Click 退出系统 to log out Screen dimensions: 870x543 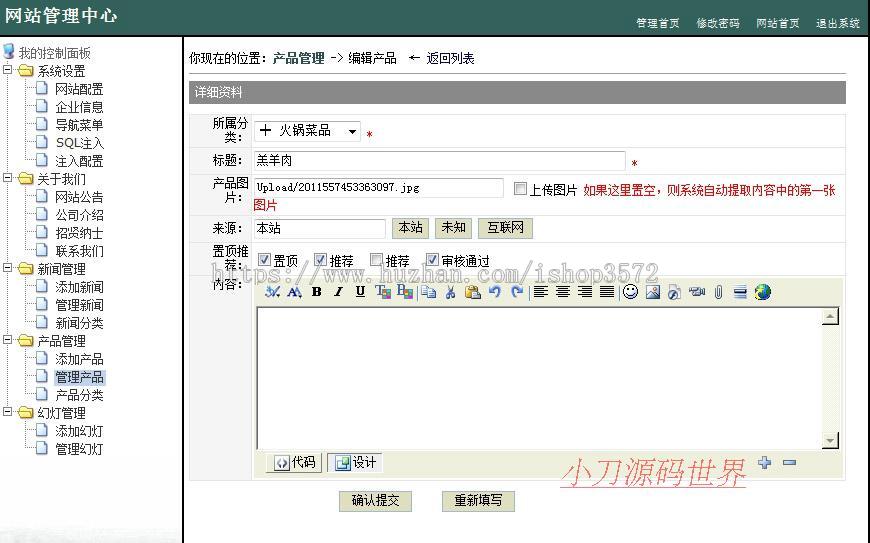[x=838, y=23]
